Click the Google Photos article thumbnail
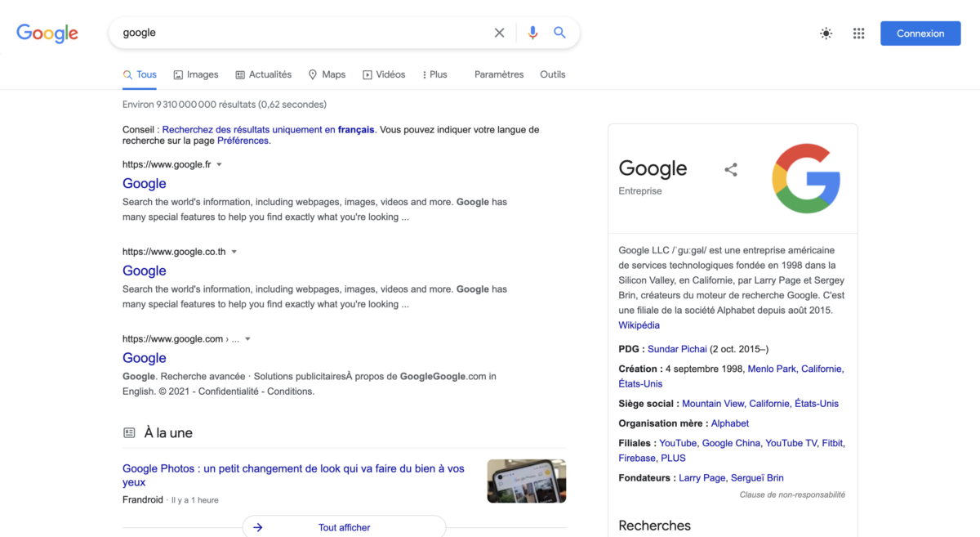 tap(527, 481)
